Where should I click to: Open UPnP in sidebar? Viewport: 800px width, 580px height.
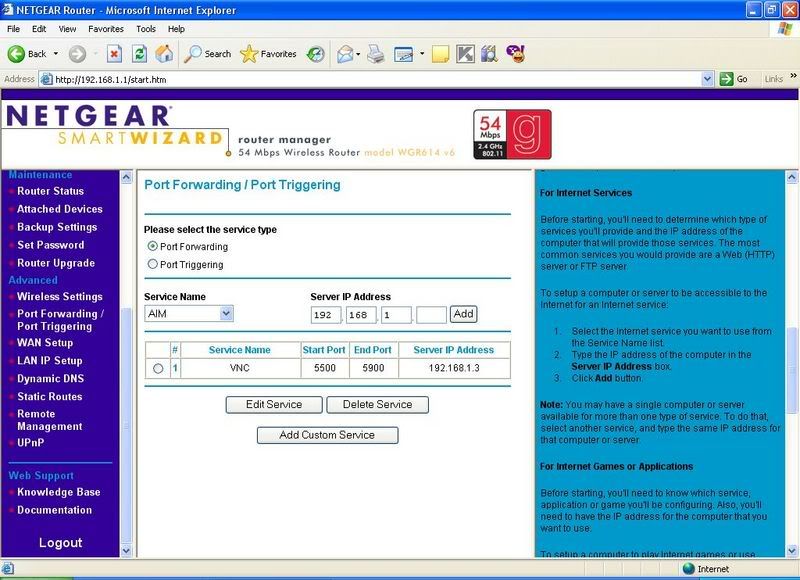tap(31, 443)
